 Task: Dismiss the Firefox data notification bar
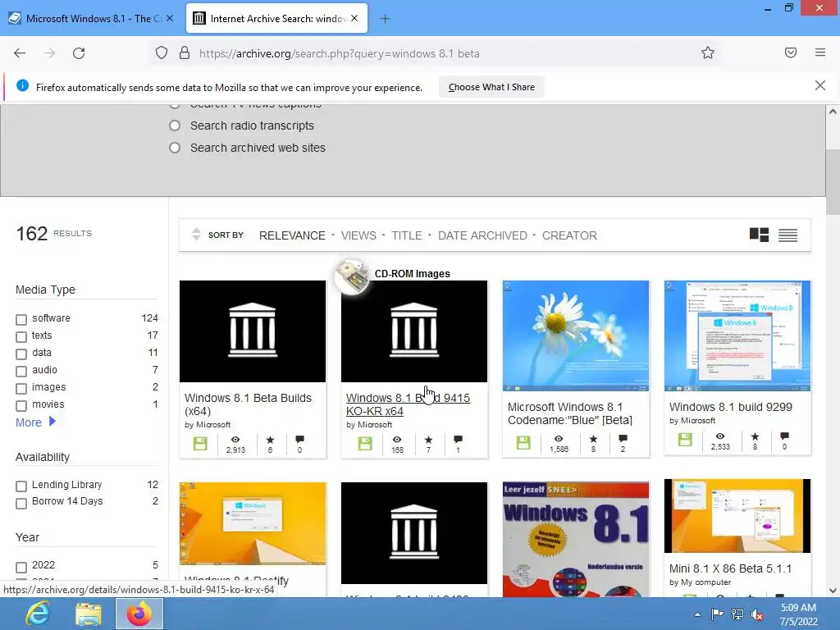[x=820, y=85]
